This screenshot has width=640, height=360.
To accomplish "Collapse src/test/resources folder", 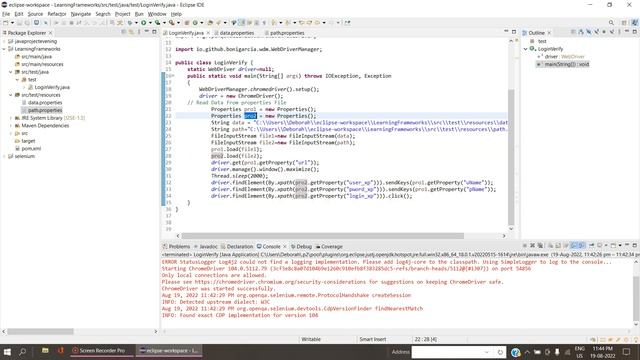I will (x=11, y=95).
